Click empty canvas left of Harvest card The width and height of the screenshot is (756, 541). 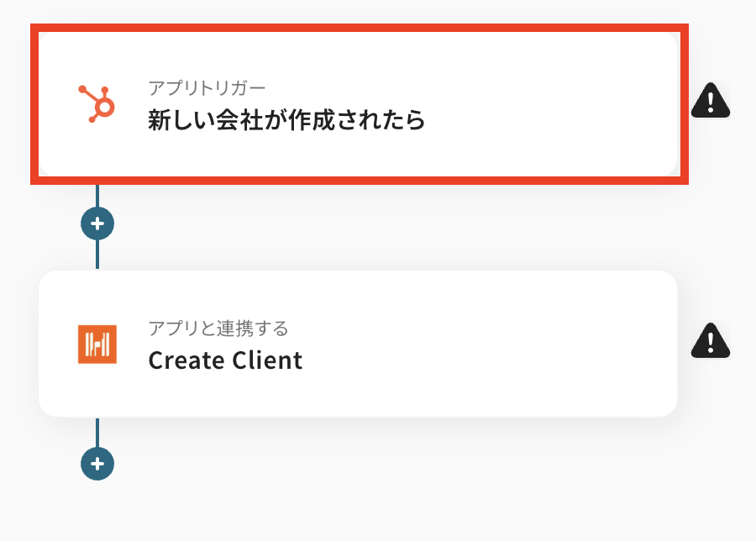[17, 344]
